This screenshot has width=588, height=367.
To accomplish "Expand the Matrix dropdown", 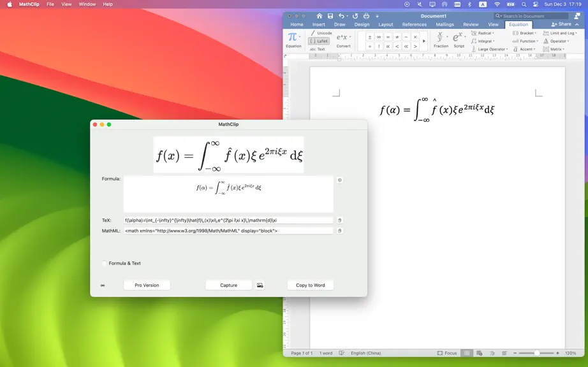I will click(554, 49).
